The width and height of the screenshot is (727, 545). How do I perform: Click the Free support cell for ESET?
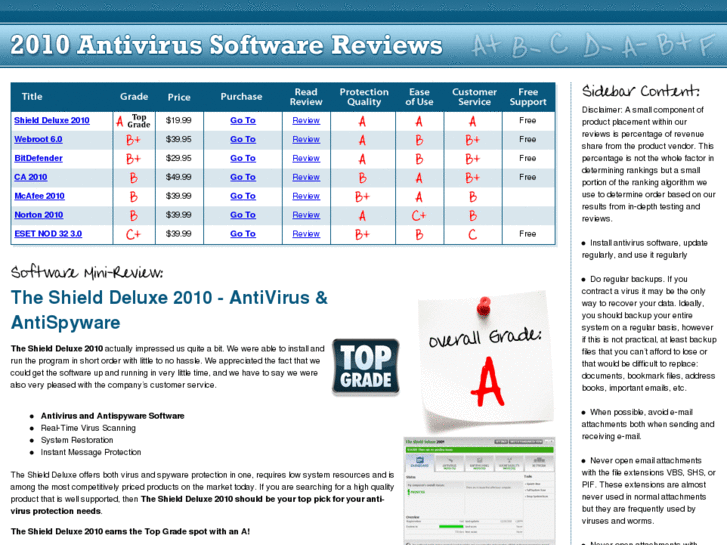coord(528,234)
